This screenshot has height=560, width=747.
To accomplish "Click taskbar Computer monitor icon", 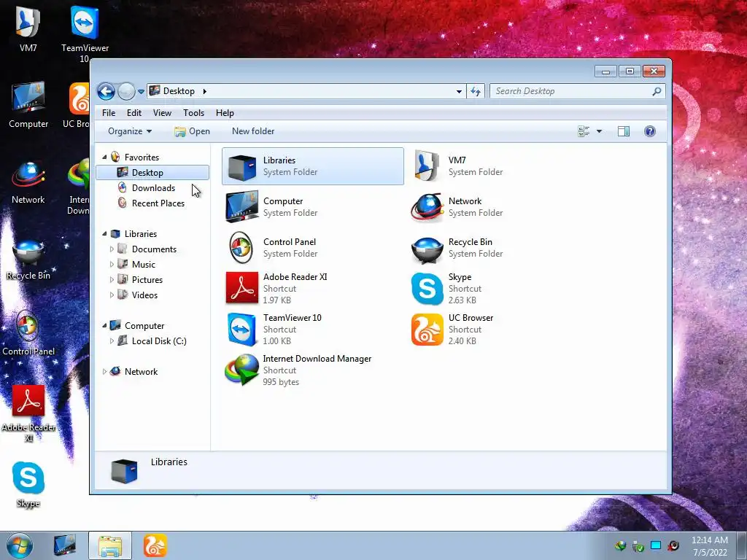I will pos(65,545).
